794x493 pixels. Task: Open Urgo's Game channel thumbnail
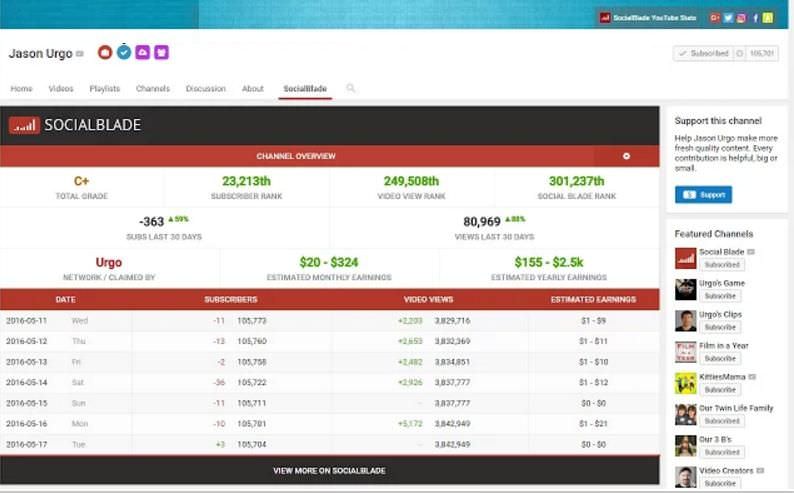pyautogui.click(x=685, y=290)
